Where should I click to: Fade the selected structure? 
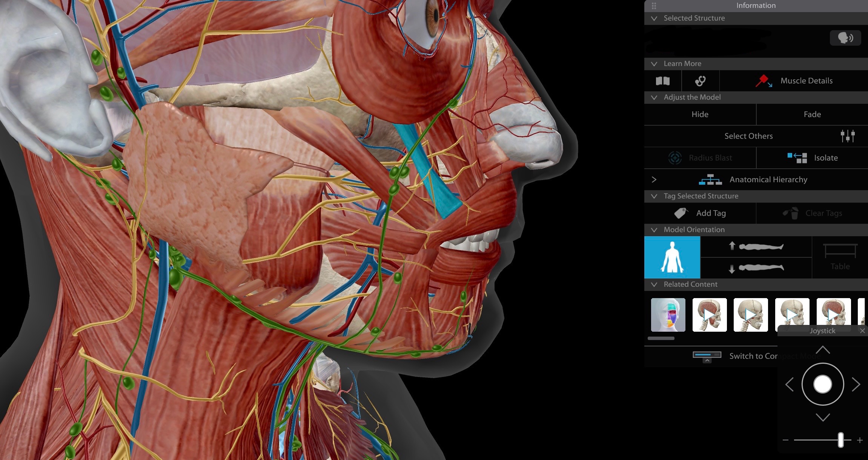point(812,114)
